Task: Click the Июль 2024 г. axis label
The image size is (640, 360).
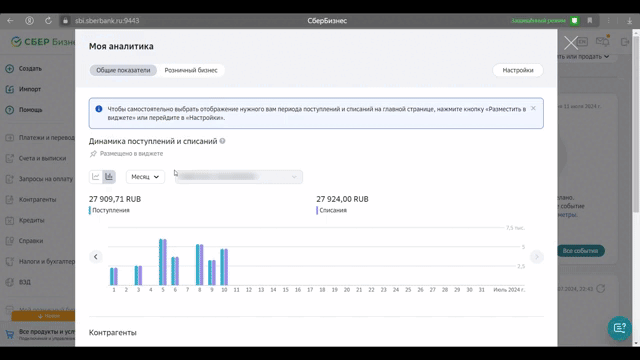Action: [x=509, y=290]
